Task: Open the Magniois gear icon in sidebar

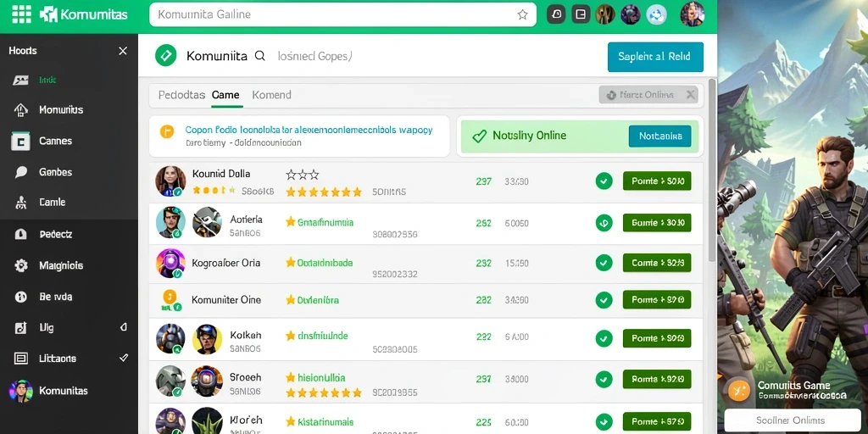Action: (x=20, y=265)
